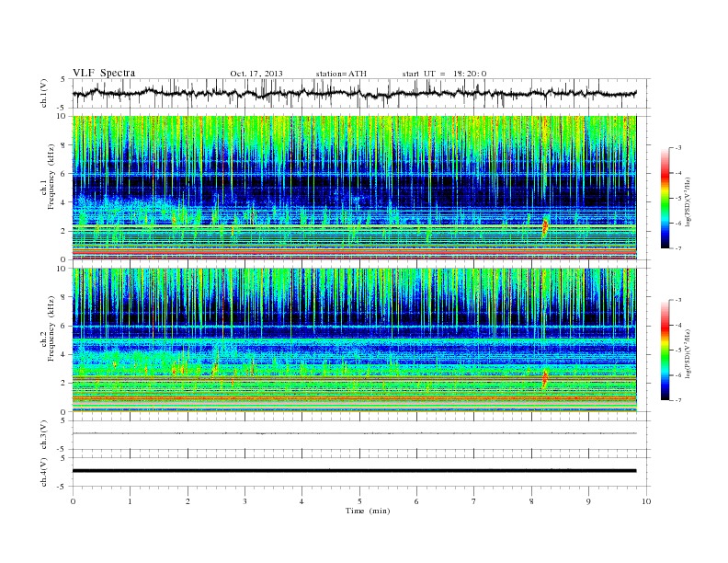Click the 'Time (min)' axis label

[368, 511]
